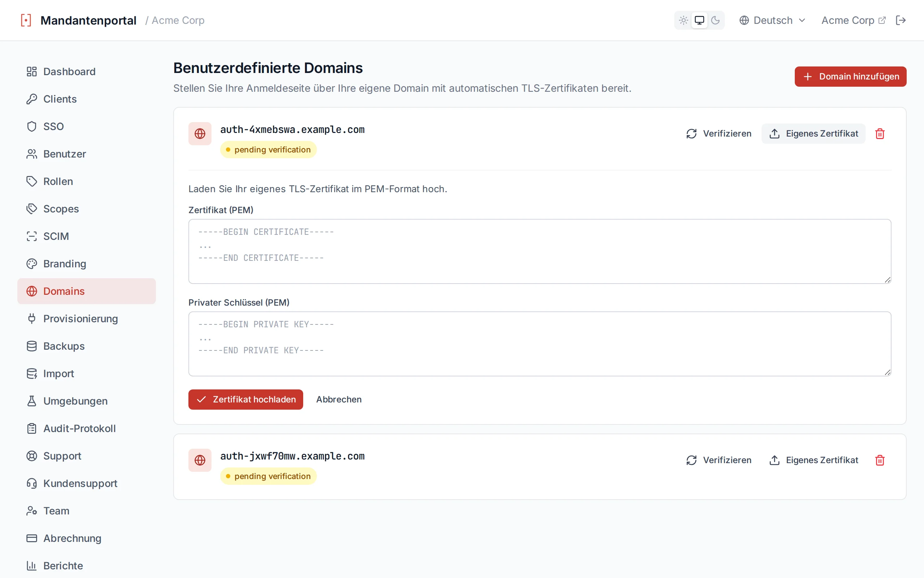
Task: Go to Clients in sidebar
Action: tap(87, 99)
